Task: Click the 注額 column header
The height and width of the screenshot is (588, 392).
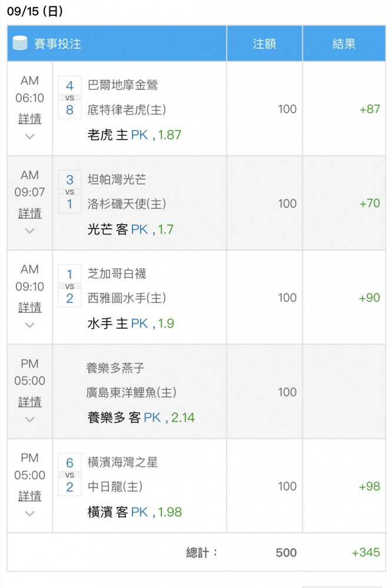Action: 264,44
